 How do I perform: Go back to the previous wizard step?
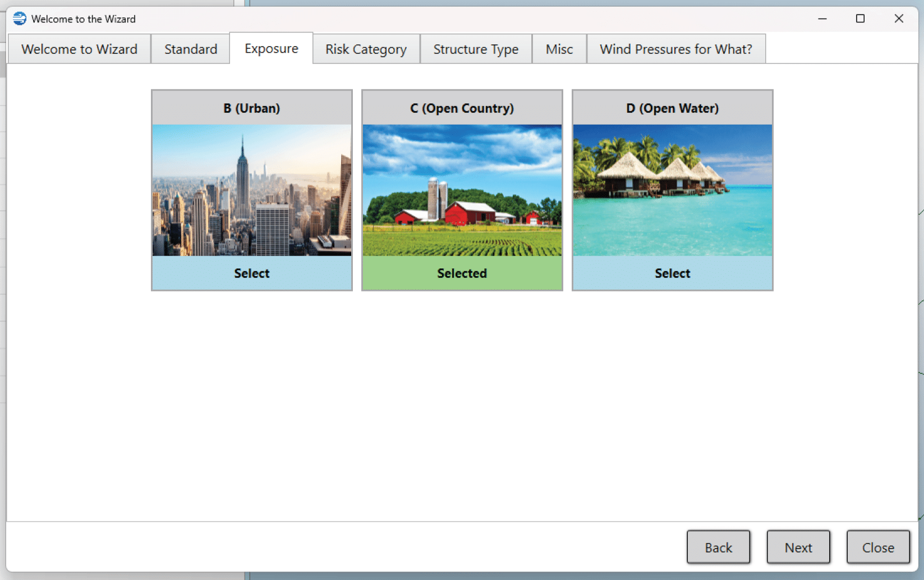pyautogui.click(x=718, y=547)
